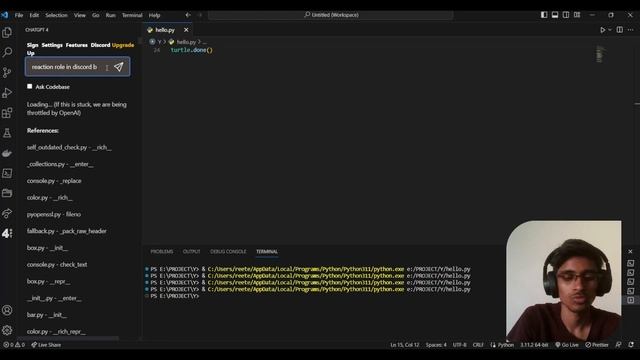Open the Accounts menu icon

[x=7, y=310]
